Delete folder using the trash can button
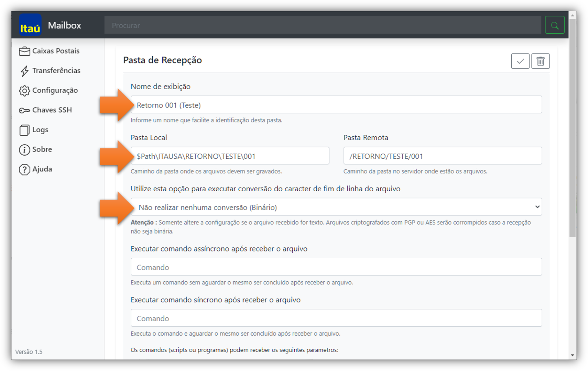 [x=540, y=61]
